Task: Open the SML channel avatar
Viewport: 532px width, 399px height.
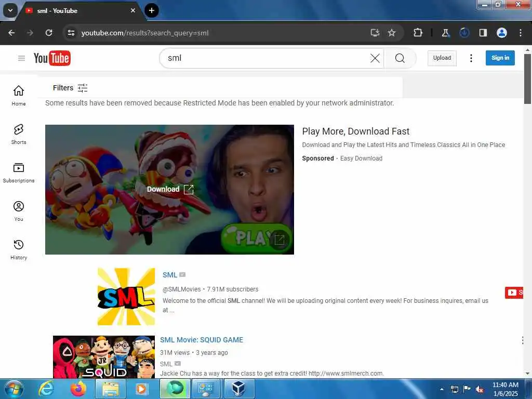Action: [x=126, y=297]
